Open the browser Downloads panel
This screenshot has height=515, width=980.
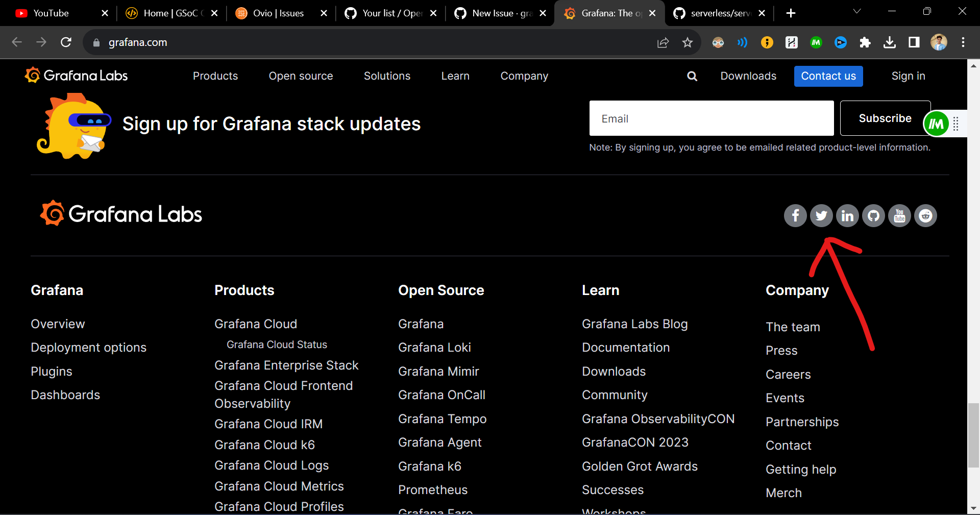click(890, 42)
